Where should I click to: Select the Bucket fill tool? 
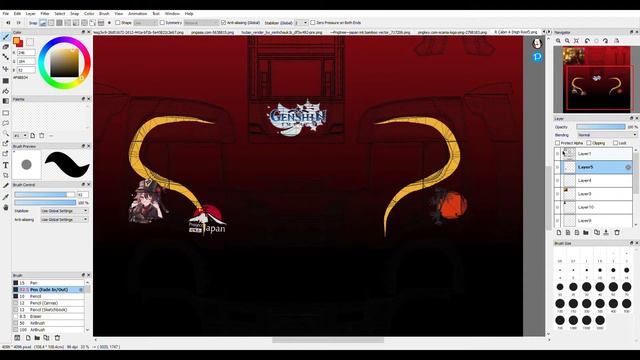6,91
